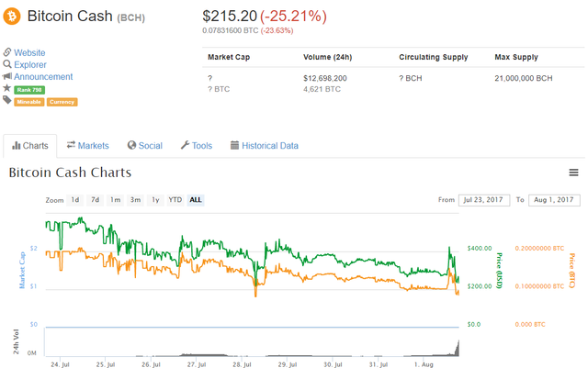Open the Website link
The height and width of the screenshot is (379, 588).
(29, 53)
